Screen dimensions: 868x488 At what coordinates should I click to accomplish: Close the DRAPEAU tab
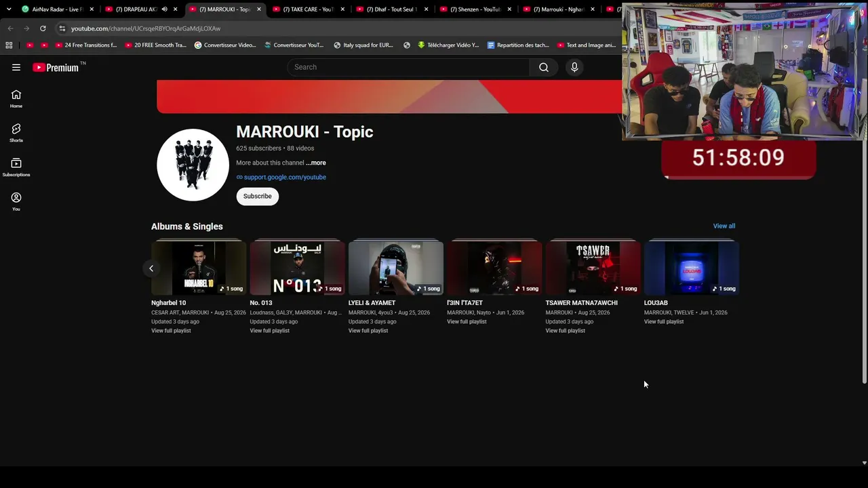[x=176, y=9]
